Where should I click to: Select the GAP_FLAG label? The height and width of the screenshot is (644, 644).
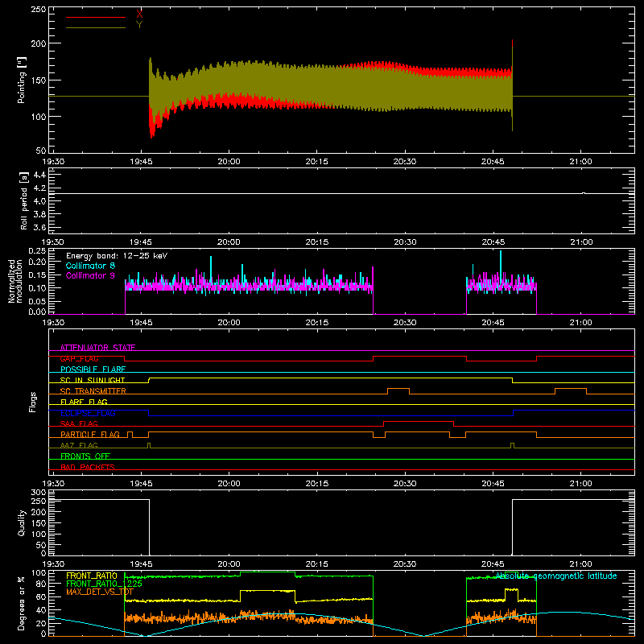point(79,358)
